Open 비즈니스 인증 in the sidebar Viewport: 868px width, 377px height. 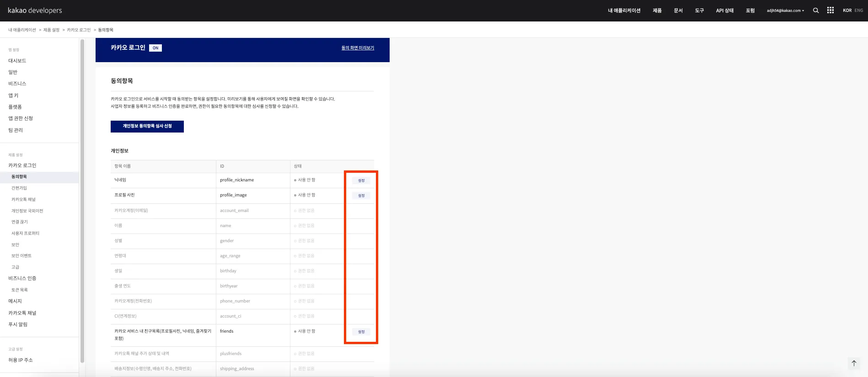(x=22, y=278)
